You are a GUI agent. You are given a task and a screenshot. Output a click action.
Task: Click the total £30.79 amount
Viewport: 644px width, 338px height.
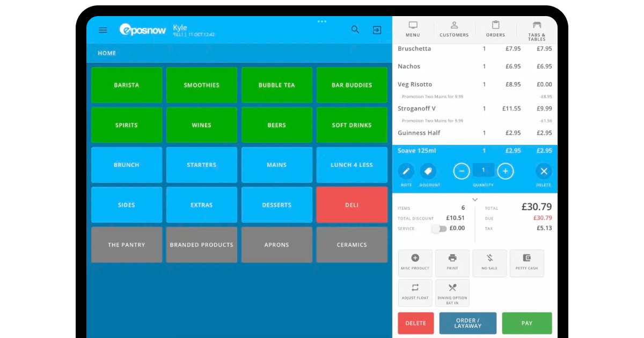[537, 207]
